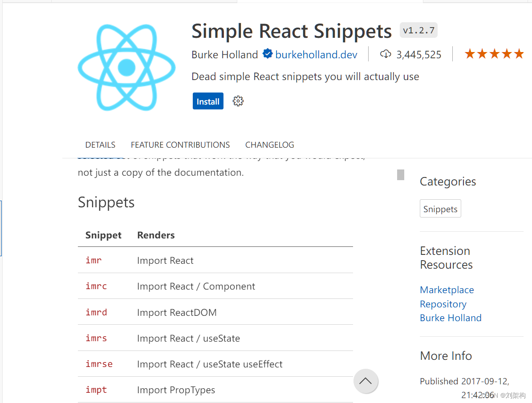Click the details pane scrollbar thumb
Viewport: 532px width, 403px height.
(401, 174)
